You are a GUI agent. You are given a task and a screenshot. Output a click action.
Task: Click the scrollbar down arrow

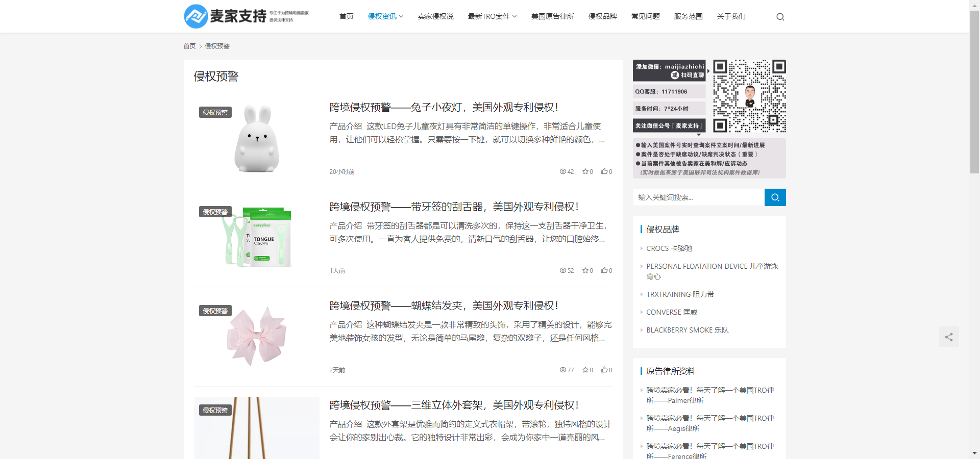tap(974, 453)
